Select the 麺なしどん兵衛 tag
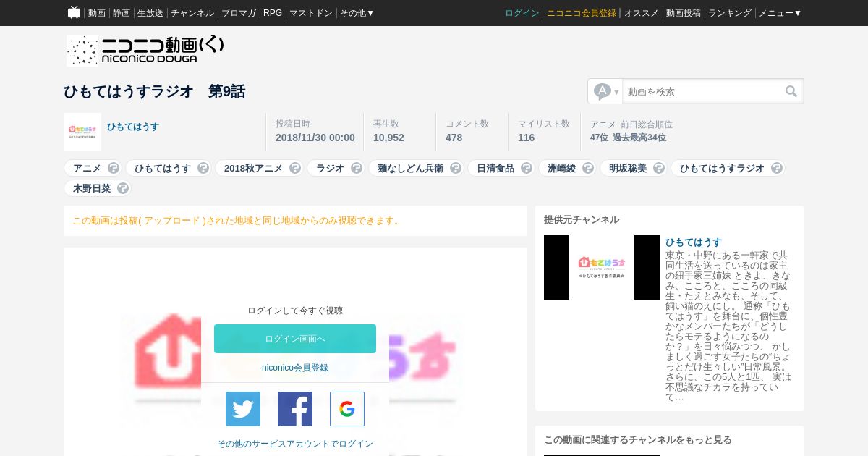Screen dimensions: 868x456 (410, 168)
